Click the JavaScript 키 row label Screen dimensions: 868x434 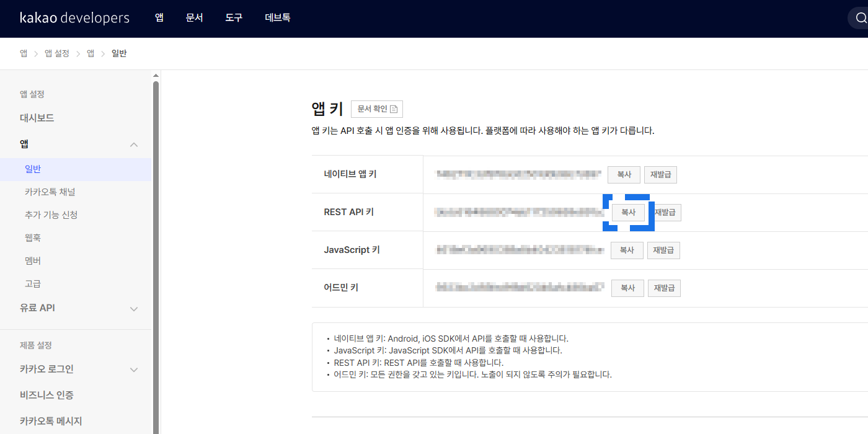[x=352, y=250]
